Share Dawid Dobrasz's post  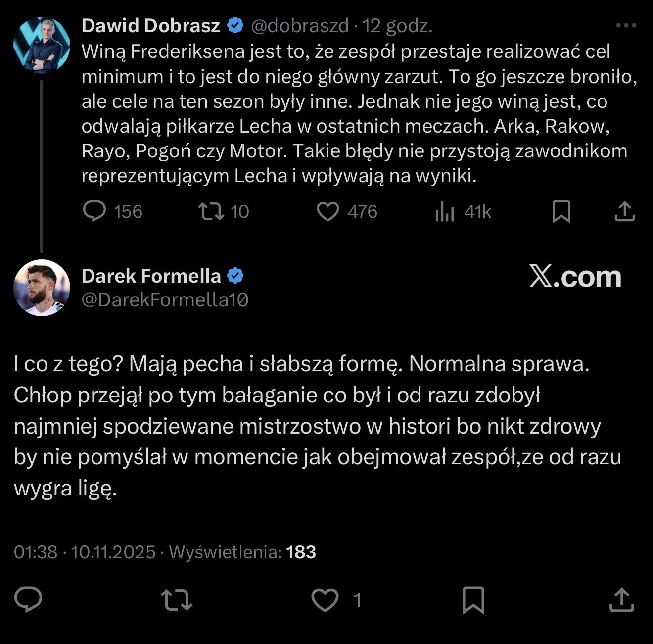(624, 211)
